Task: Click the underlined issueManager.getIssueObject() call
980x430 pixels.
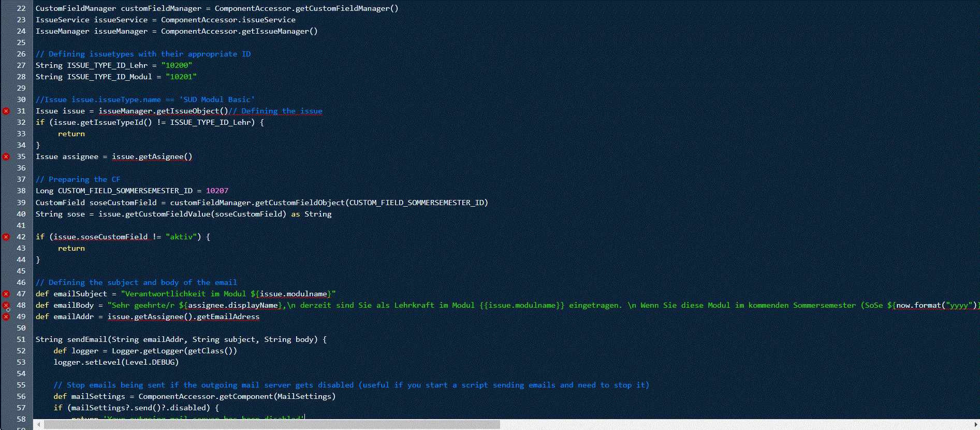Action: [x=163, y=111]
